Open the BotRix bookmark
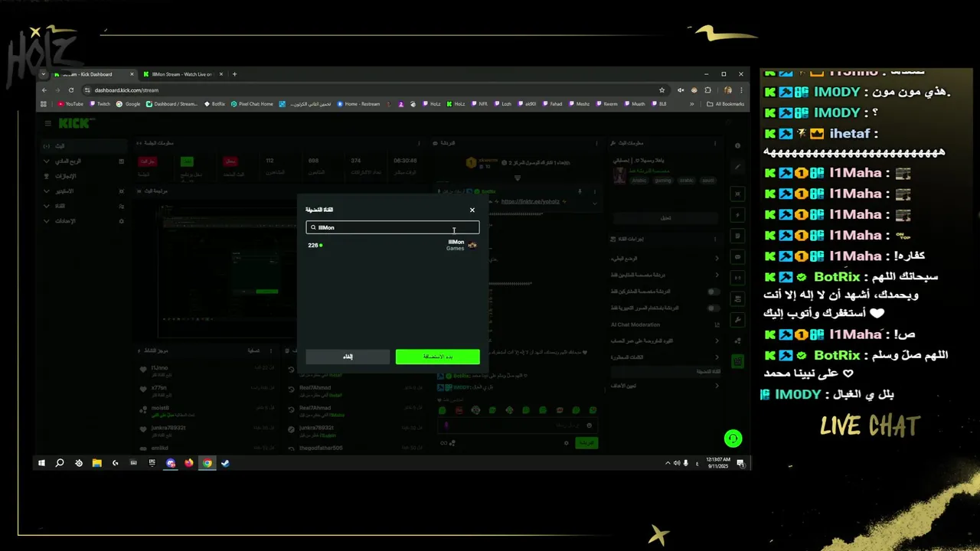The width and height of the screenshot is (980, 551). (x=215, y=104)
